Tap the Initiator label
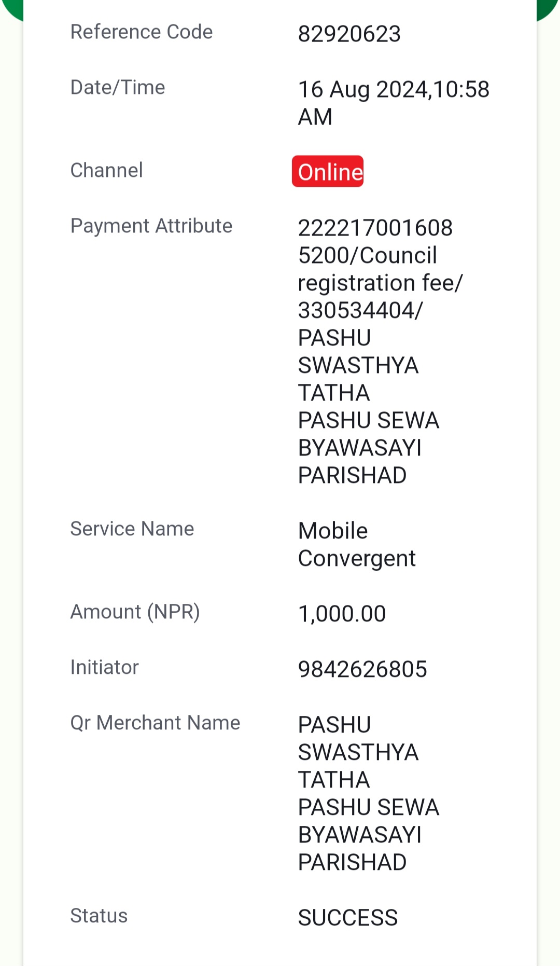 click(x=105, y=668)
